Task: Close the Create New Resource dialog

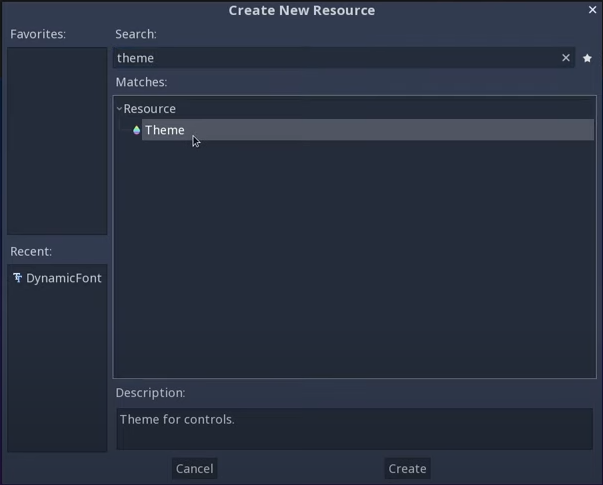Action: [592, 10]
